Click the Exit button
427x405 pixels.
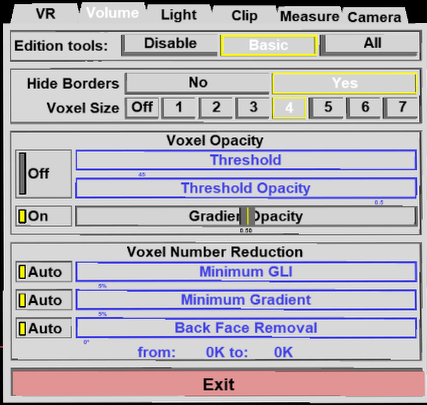(218, 384)
